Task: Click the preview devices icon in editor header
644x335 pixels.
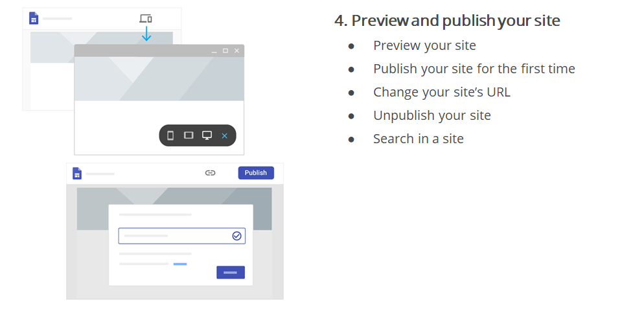Action: [x=146, y=19]
